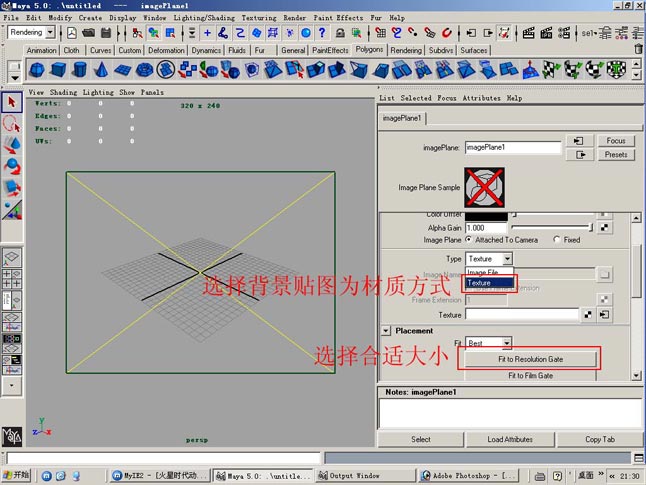This screenshot has width=646, height=485.
Task: Open the shelf options arrow menu
Action: 15,77
